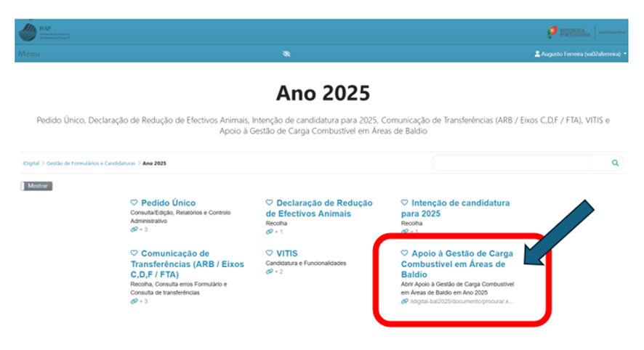Click heart icon for Apoio à Gestão

[405, 253]
